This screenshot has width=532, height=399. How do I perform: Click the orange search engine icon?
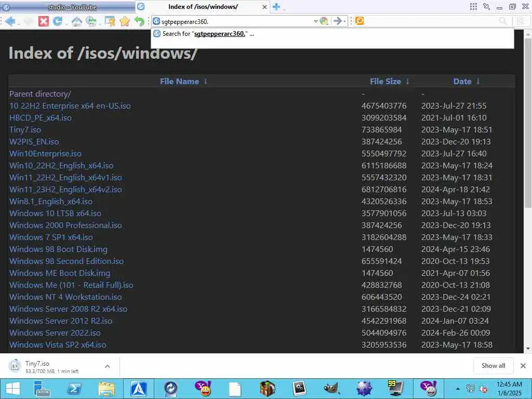(360, 21)
